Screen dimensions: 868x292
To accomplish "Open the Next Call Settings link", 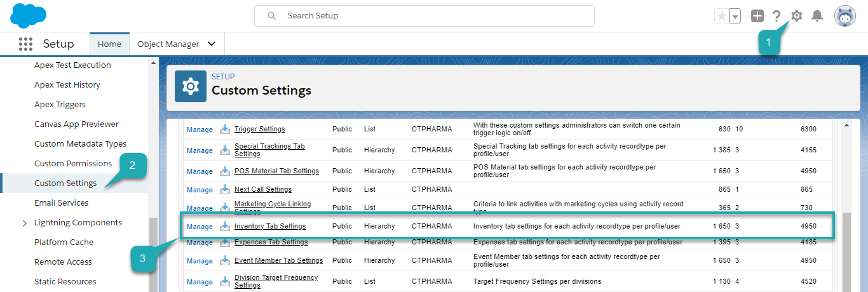I will [x=262, y=190].
